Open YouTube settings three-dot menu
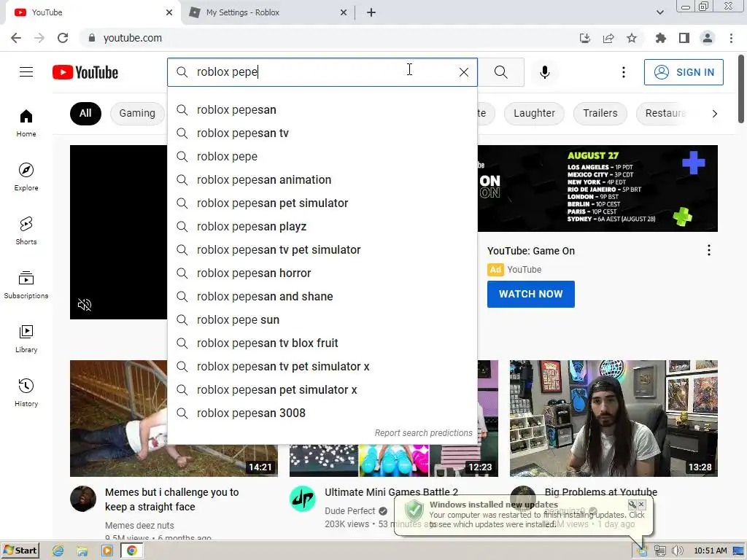The width and height of the screenshot is (747, 560). click(x=623, y=72)
